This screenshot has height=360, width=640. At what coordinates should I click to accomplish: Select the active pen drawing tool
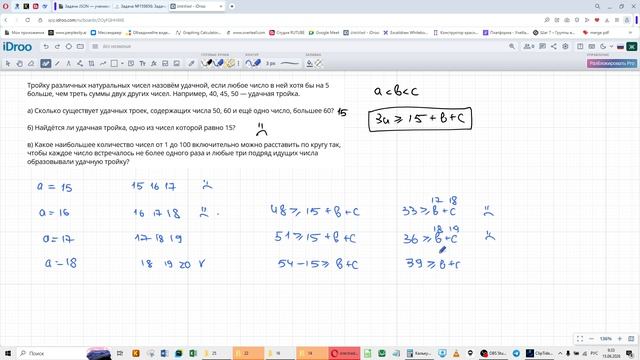[45, 63]
